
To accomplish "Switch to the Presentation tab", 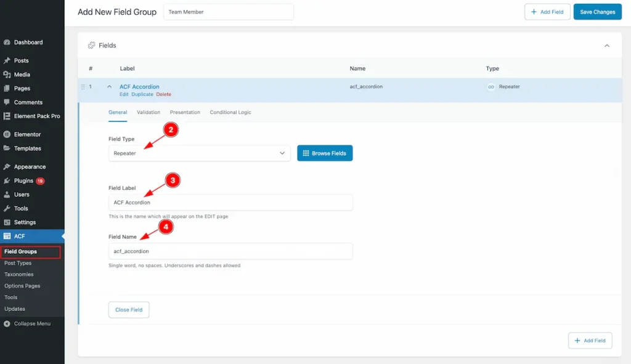I will click(x=185, y=113).
